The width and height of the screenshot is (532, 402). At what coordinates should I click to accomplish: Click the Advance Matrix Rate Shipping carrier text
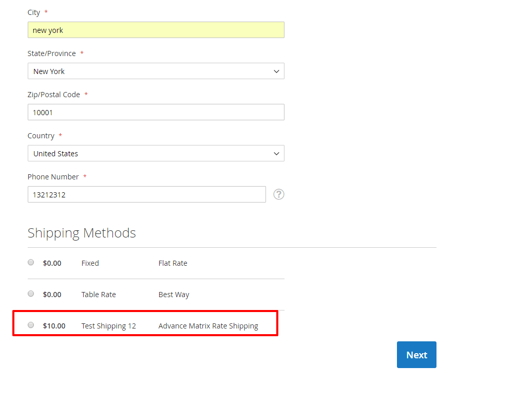click(x=208, y=326)
